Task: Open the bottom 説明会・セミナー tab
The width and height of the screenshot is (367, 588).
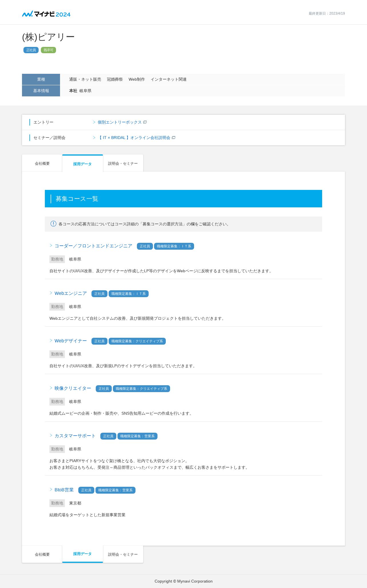Action: point(123,554)
